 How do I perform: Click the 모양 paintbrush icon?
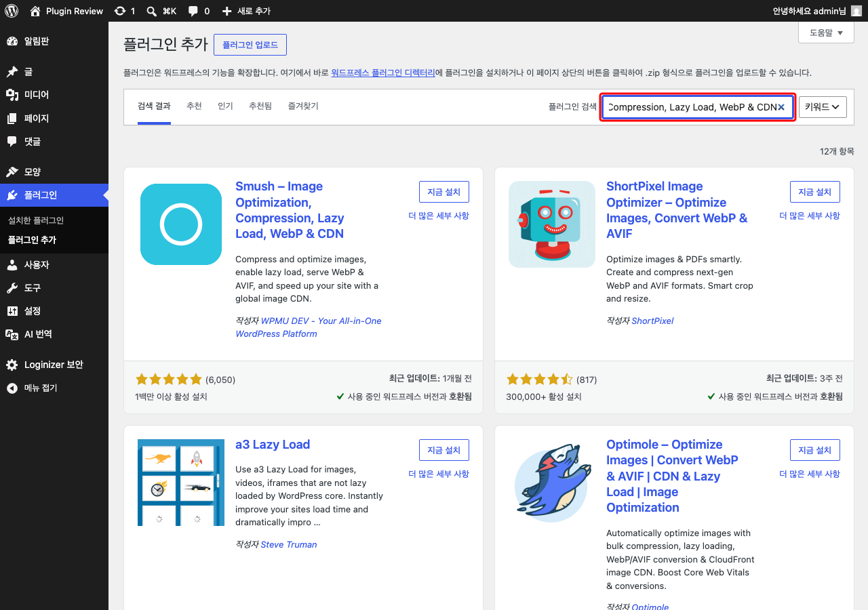click(12, 172)
